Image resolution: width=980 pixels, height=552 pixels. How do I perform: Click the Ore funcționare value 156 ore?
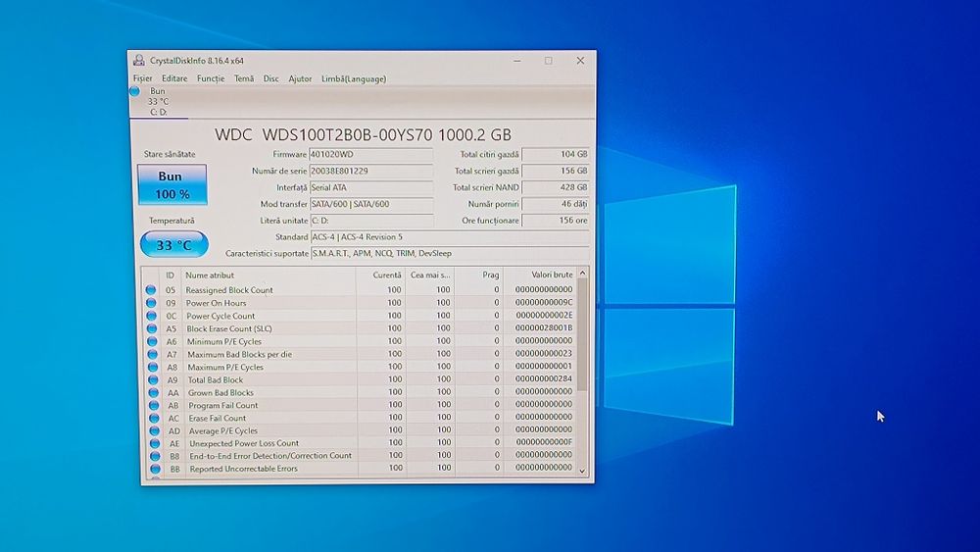556,220
